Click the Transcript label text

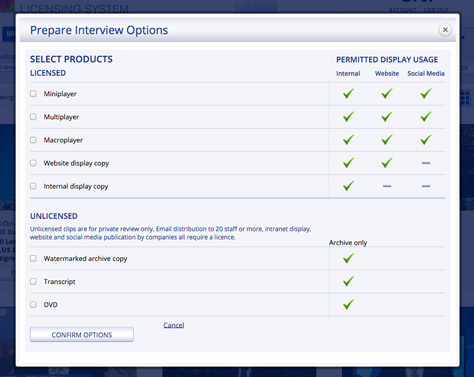click(x=60, y=282)
